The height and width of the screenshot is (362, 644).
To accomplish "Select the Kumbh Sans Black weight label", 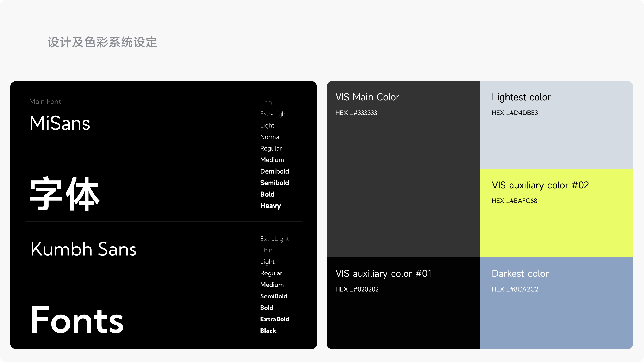I will pos(268,331).
